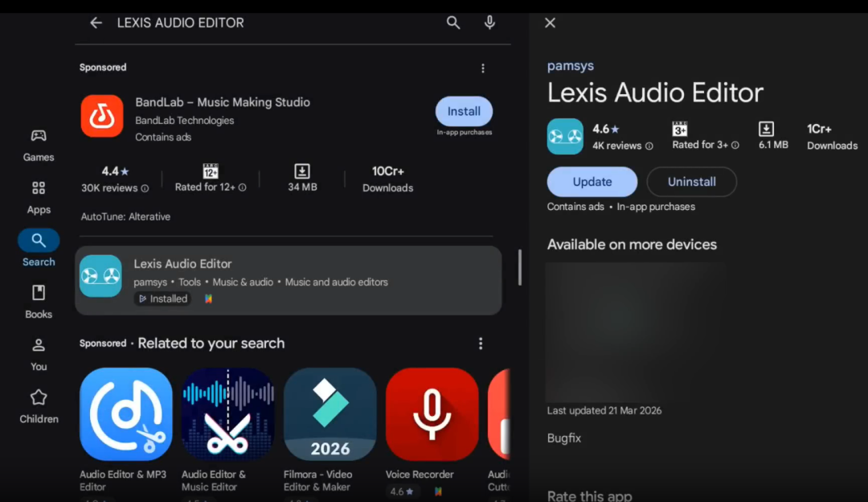The image size is (868, 502).
Task: Show info for Rated for 12+
Action: click(243, 187)
